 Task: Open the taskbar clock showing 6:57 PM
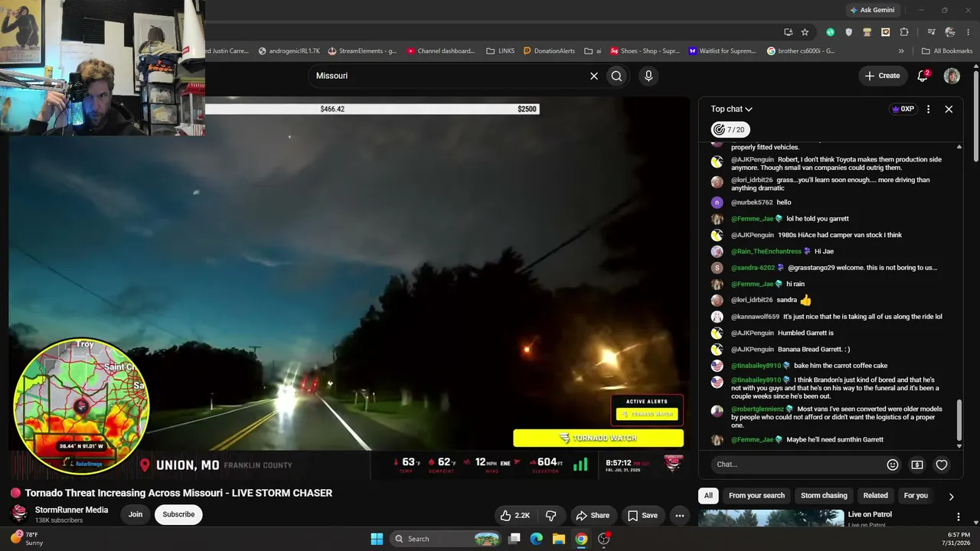tap(959, 539)
